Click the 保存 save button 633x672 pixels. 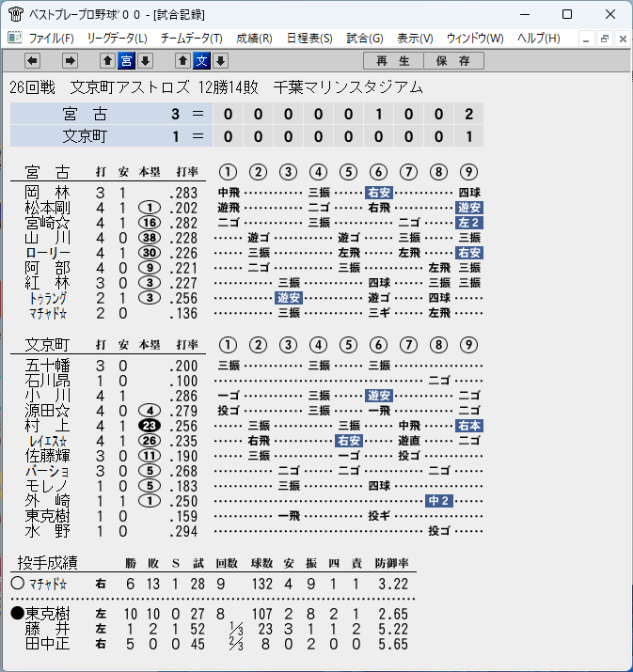point(453,61)
